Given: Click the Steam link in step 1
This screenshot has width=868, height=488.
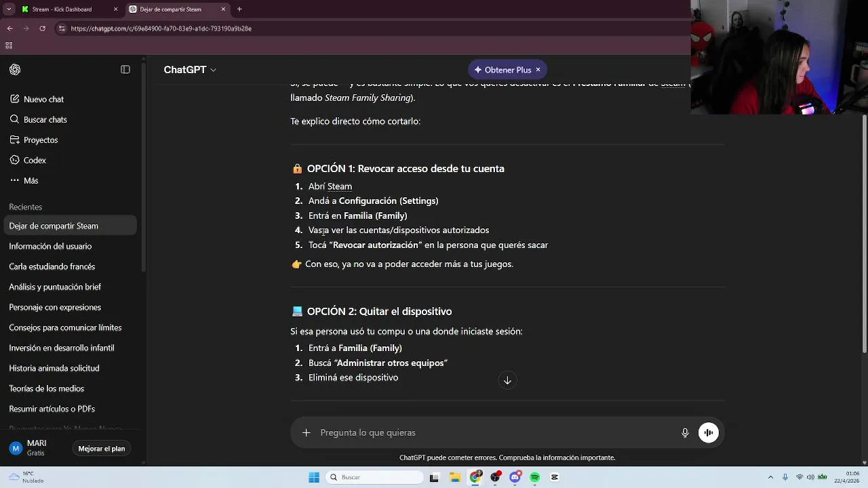Looking at the screenshot, I should [x=339, y=186].
